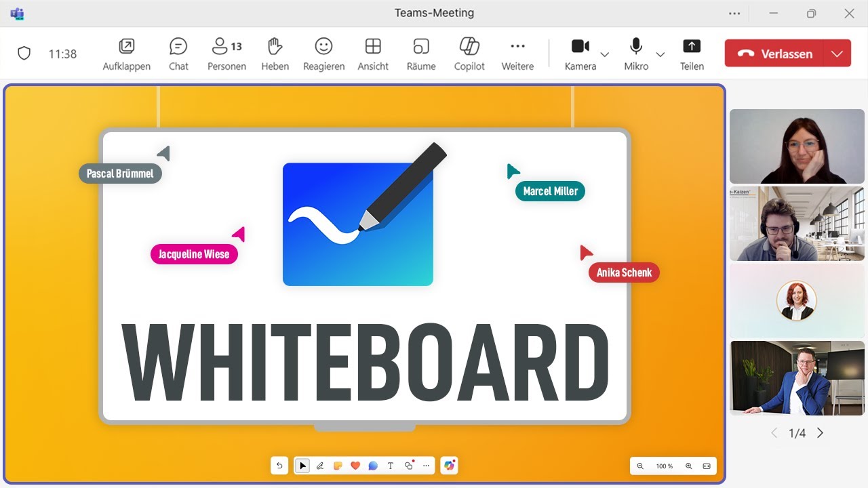
Task: Open the Reagieren reactions menu
Action: tap(323, 54)
